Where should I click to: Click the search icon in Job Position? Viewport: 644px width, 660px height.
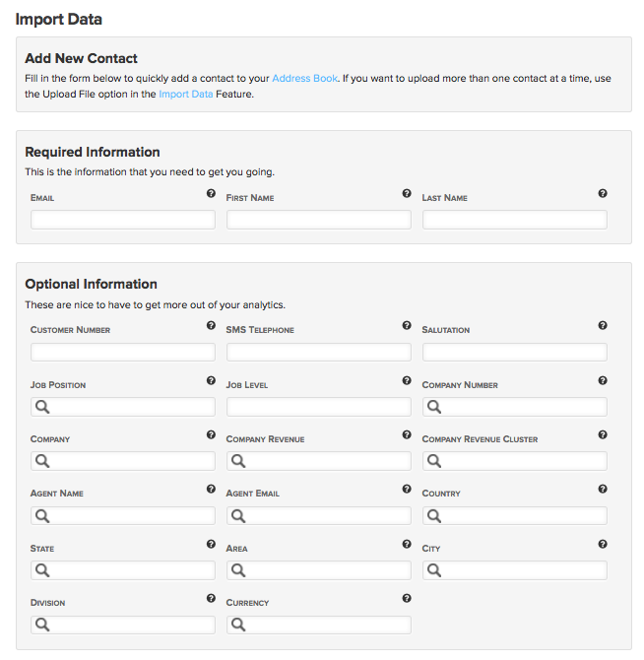coord(41,407)
